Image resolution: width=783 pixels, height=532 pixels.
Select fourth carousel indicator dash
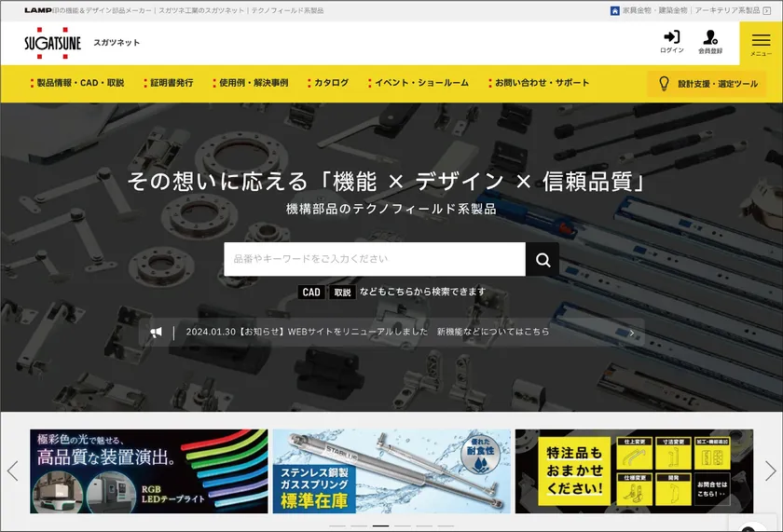pos(403,526)
